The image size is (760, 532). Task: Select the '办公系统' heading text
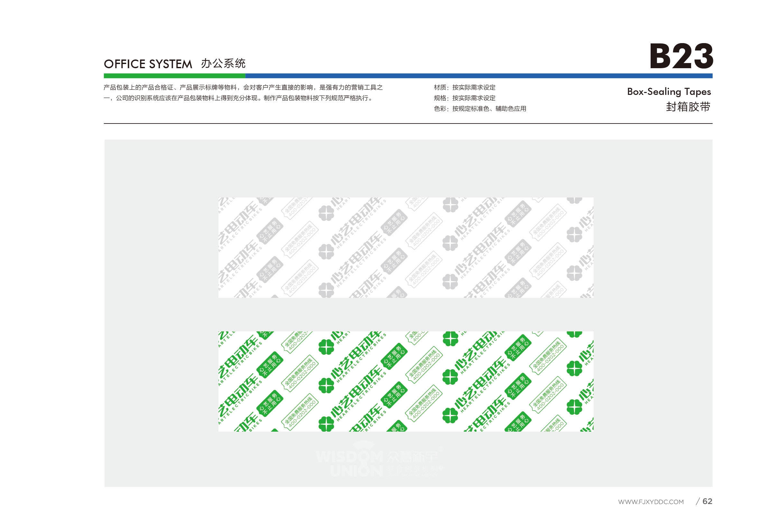(x=223, y=63)
